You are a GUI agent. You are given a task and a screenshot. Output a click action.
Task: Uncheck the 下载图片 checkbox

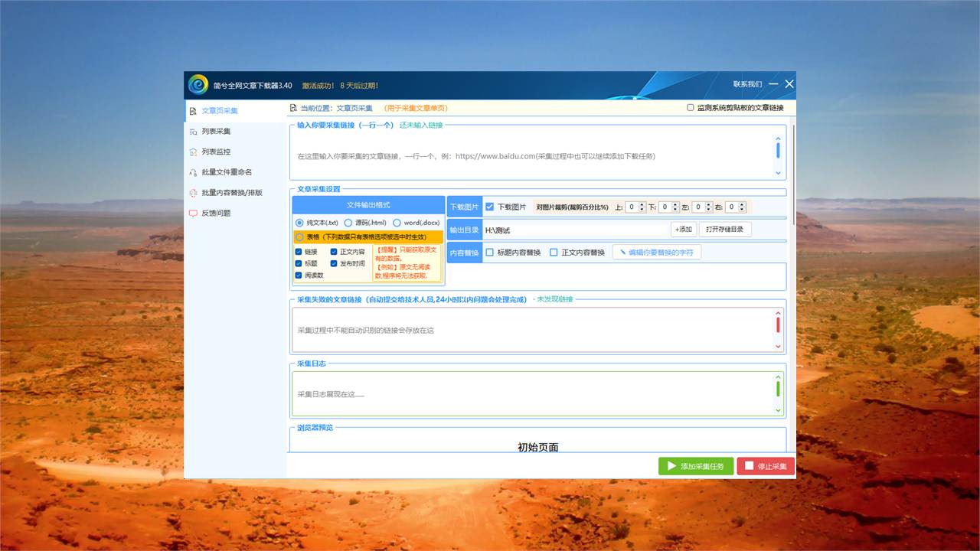(490, 207)
